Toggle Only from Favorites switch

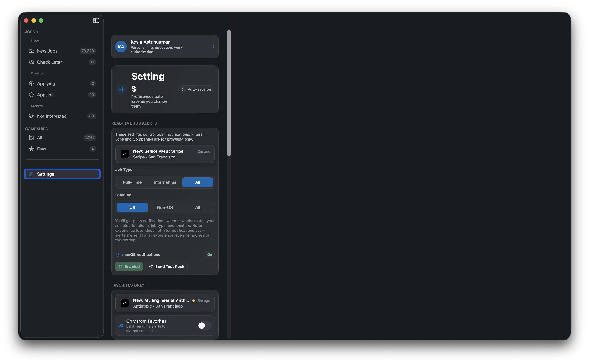[204, 325]
